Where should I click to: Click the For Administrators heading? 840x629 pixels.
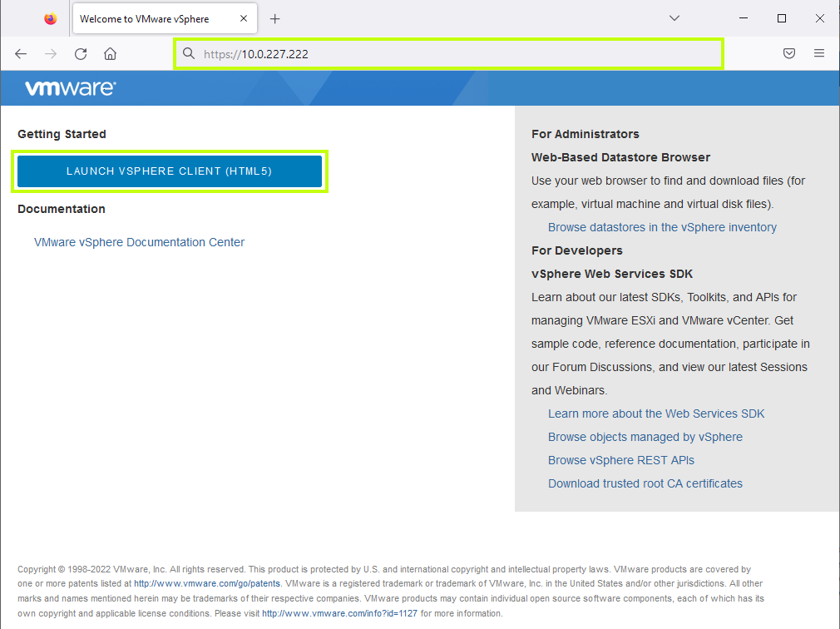pos(585,134)
